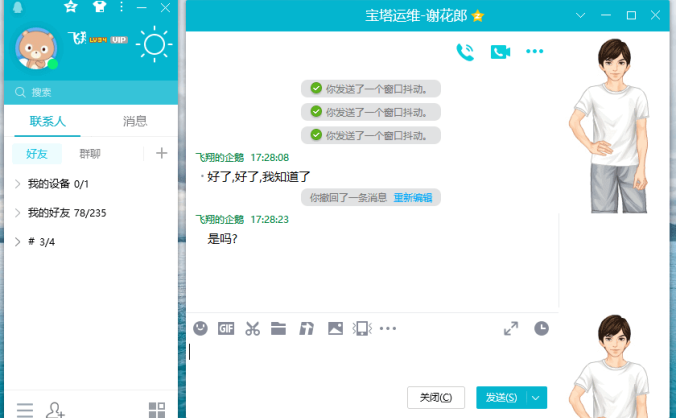Viewport: 676px width, 418px height.
Task: Click the 关闭(C) button
Action: coord(436,397)
